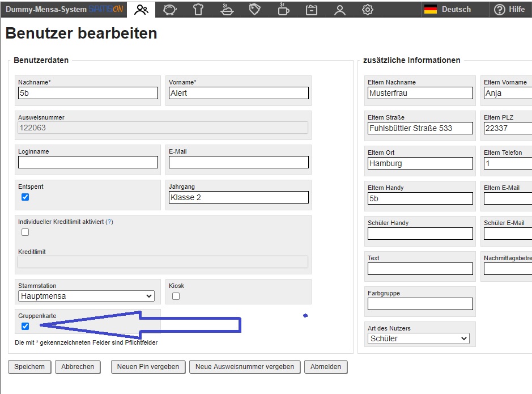Click the Abmelden button

[326, 367]
